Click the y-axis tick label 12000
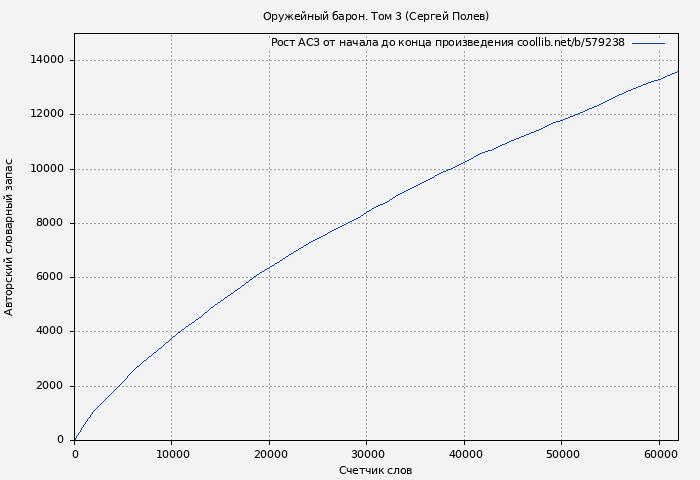The width and height of the screenshot is (700, 480). (48, 114)
